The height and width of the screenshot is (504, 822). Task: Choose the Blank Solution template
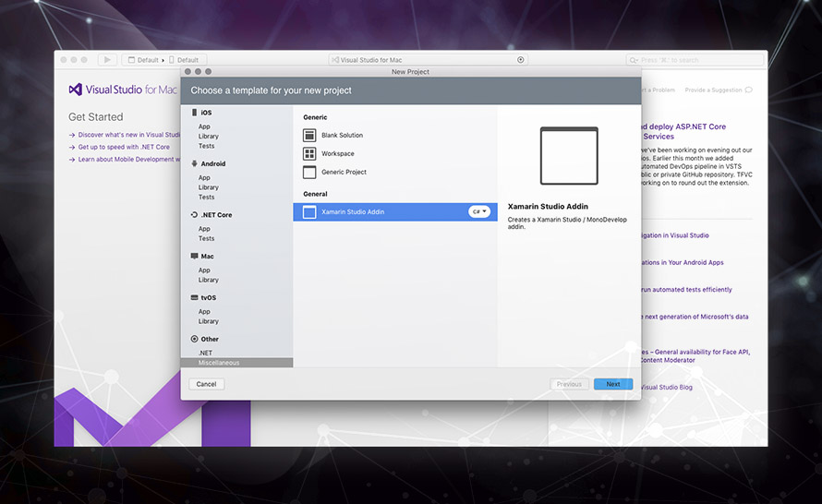pos(394,135)
